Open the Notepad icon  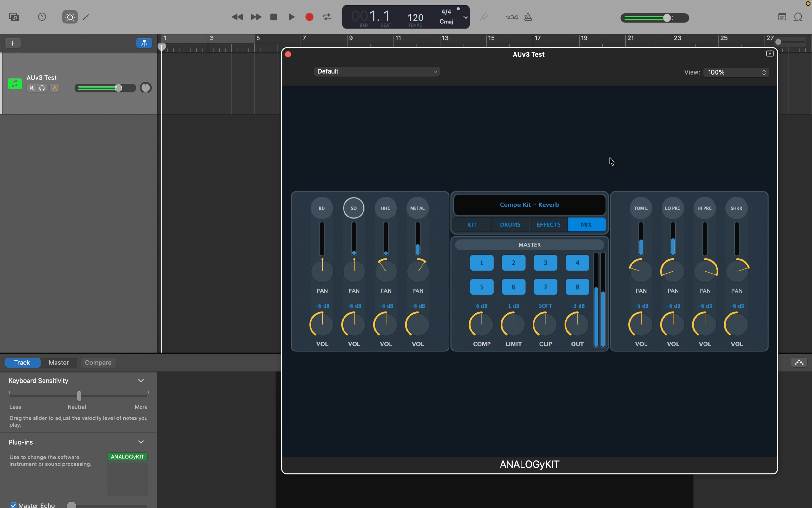782,17
